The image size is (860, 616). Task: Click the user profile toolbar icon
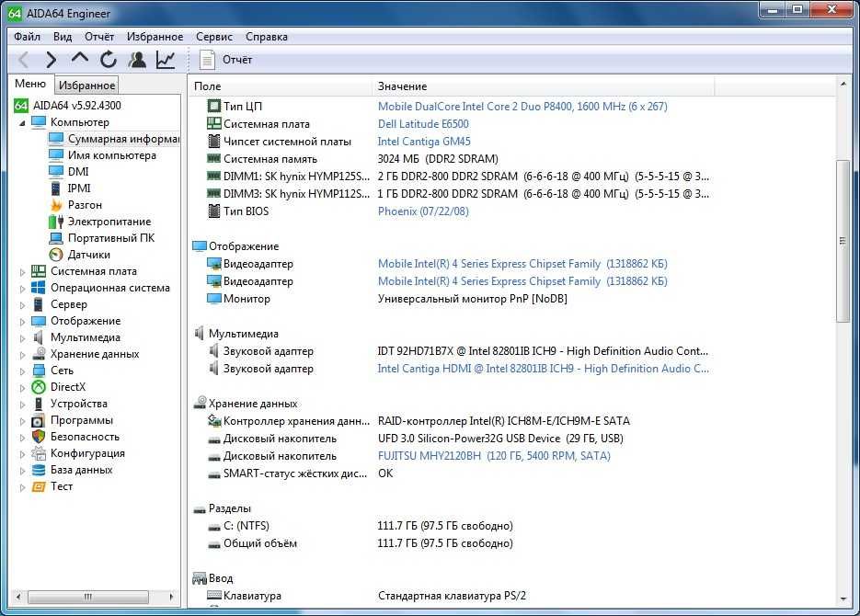(137, 59)
